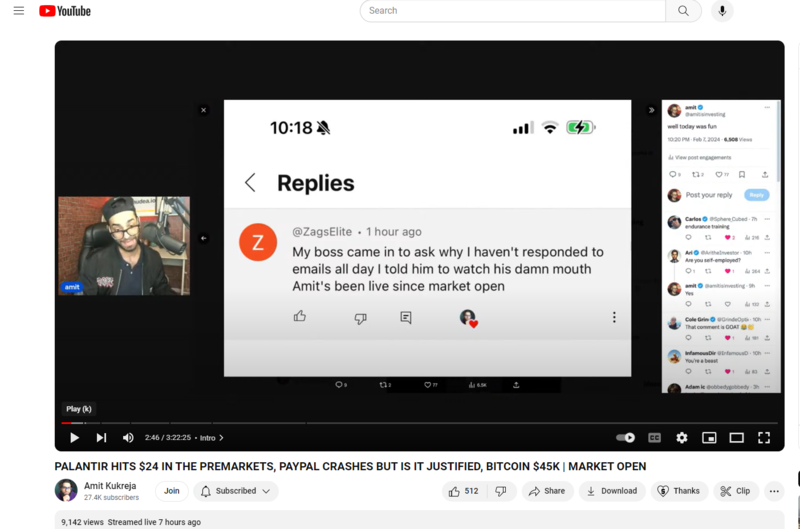Send a Thanks donation
Screen dimensions: 800x529
point(679,491)
